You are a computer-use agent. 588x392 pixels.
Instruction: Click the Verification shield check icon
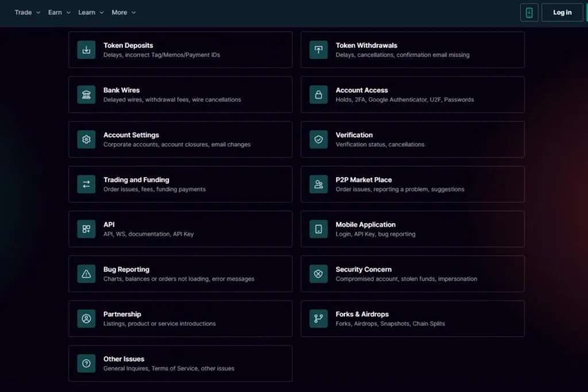(x=318, y=139)
